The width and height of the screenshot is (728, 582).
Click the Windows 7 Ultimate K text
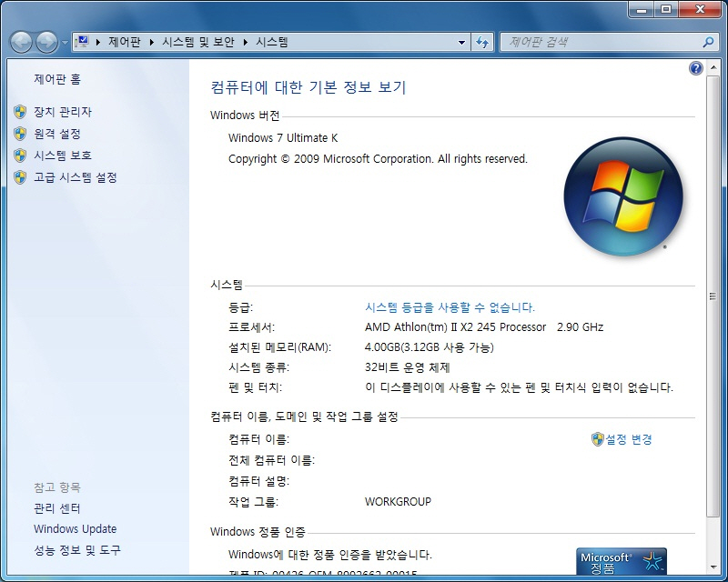(x=283, y=138)
